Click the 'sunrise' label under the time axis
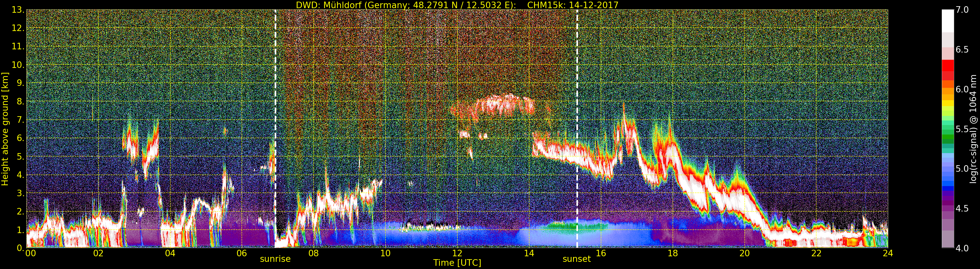980x269 pixels. point(275,259)
